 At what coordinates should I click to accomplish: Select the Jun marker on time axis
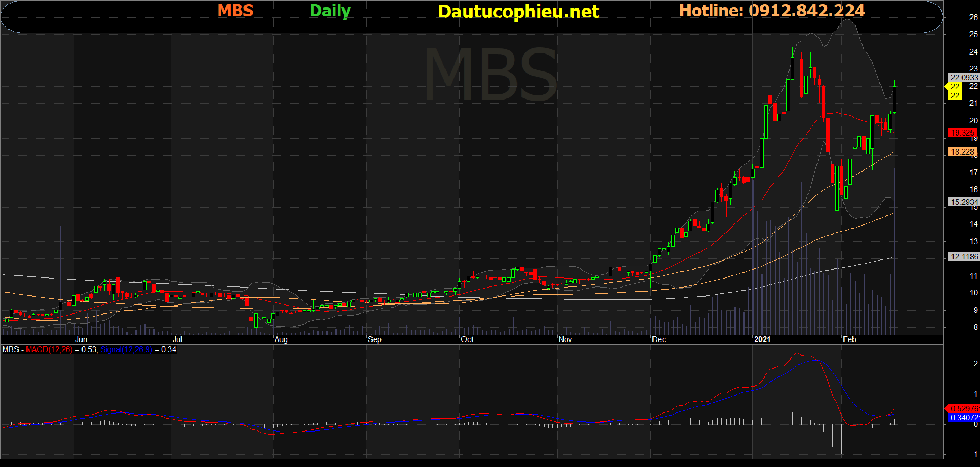coord(81,339)
